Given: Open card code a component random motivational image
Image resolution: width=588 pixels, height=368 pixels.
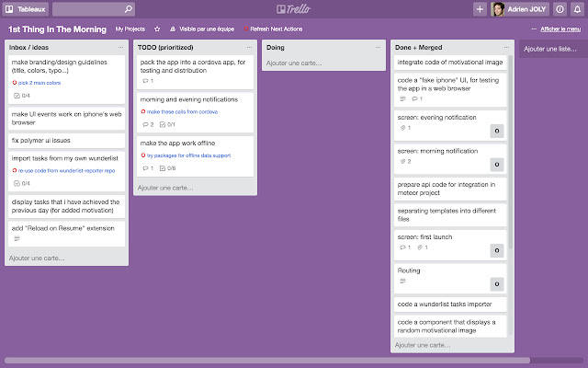Looking at the screenshot, I should point(450,326).
